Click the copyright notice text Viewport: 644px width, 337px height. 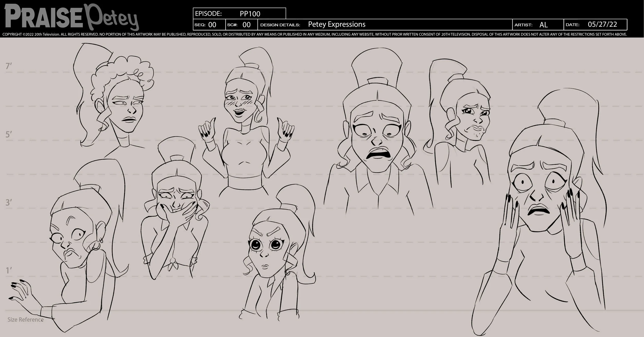[314, 34]
